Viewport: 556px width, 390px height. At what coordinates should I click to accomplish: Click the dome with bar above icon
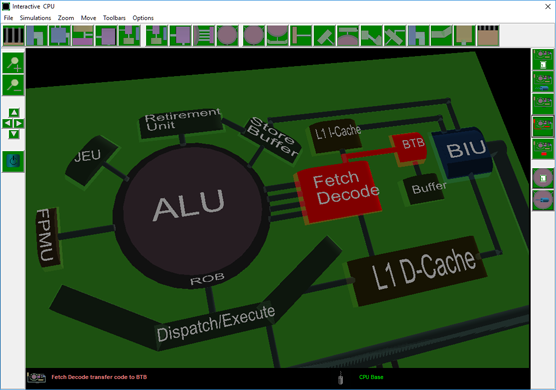(348, 35)
